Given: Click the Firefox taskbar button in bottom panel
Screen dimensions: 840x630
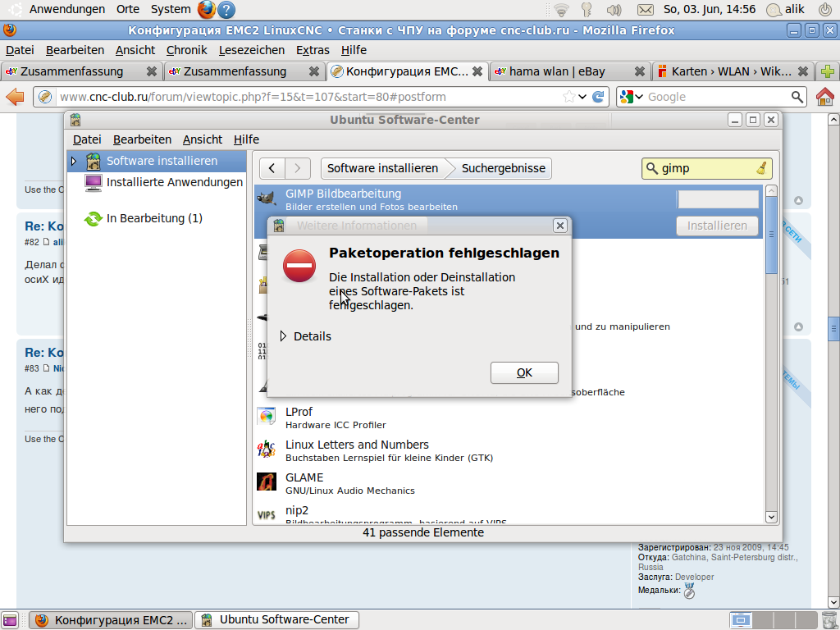Looking at the screenshot, I should 111,620.
